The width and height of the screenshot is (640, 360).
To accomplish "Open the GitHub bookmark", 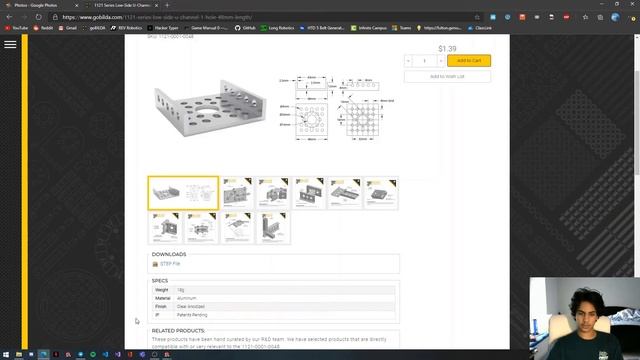I will point(245,28).
